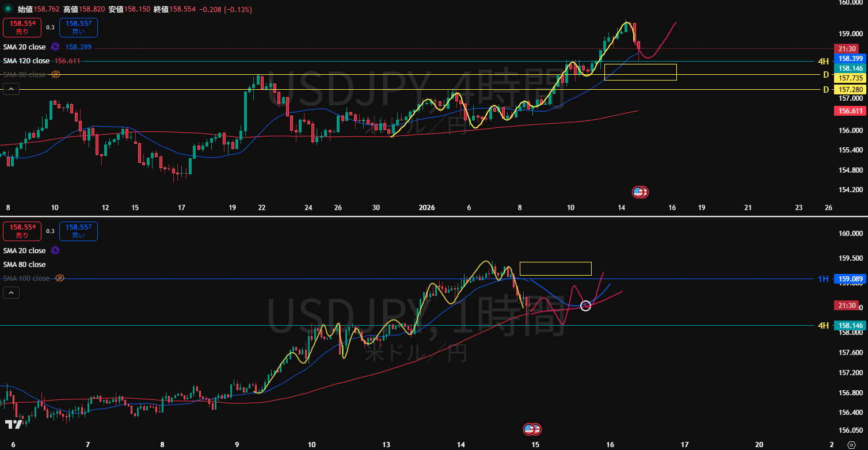Show the hidden SMA 100 indicator in bottom chart
This screenshot has width=868, height=450.
pyautogui.click(x=59, y=278)
